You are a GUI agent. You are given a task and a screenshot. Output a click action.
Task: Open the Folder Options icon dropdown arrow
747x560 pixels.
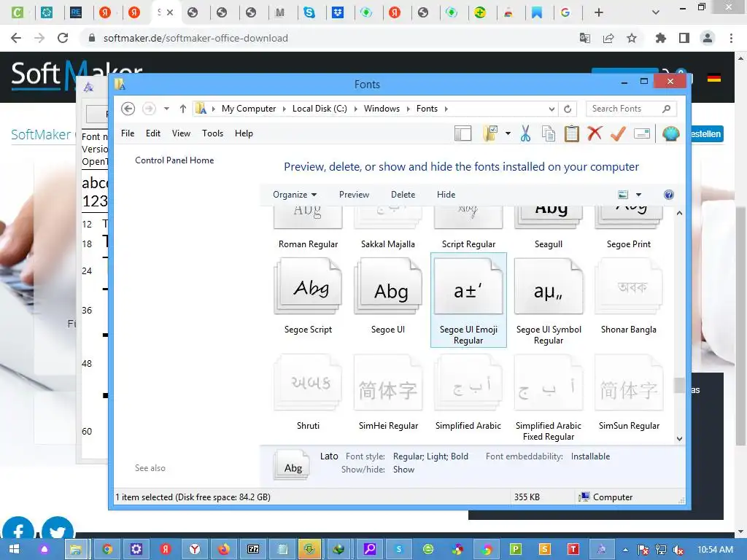[x=508, y=134]
